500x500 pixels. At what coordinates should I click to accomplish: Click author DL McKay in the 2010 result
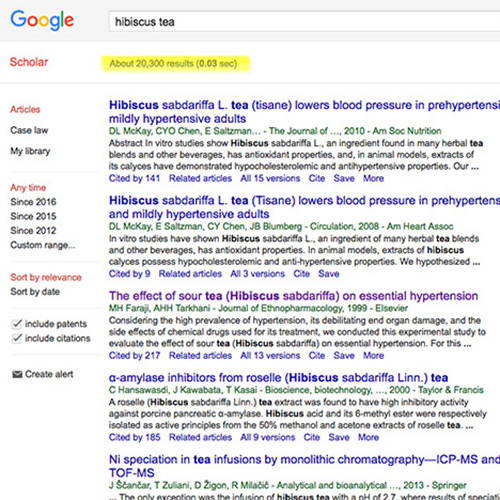click(130, 131)
